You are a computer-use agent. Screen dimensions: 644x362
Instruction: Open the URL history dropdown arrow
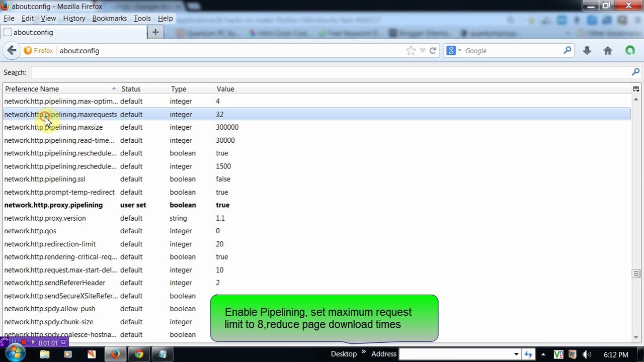point(423,51)
